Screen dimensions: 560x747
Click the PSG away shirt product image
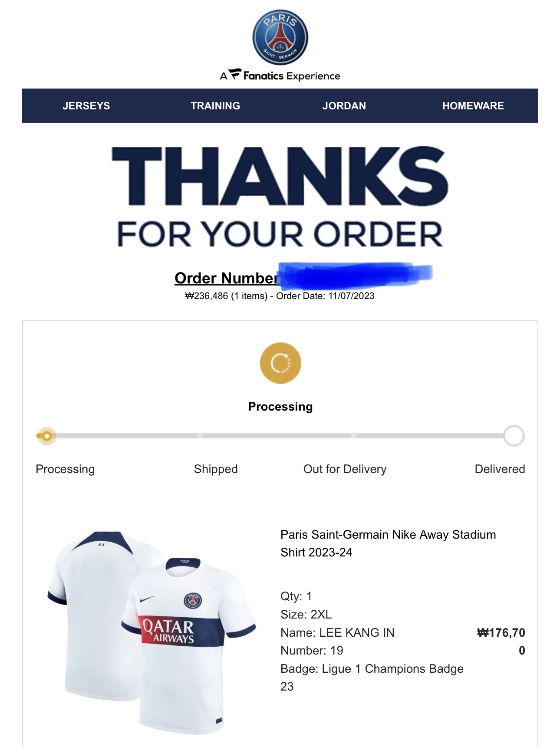tap(152, 632)
